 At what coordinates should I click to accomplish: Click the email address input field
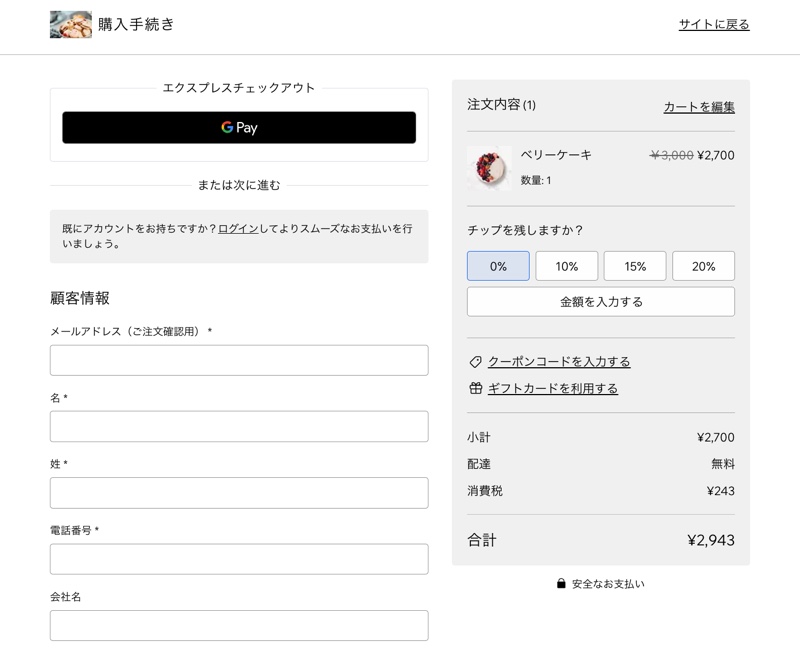pyautogui.click(x=238, y=358)
